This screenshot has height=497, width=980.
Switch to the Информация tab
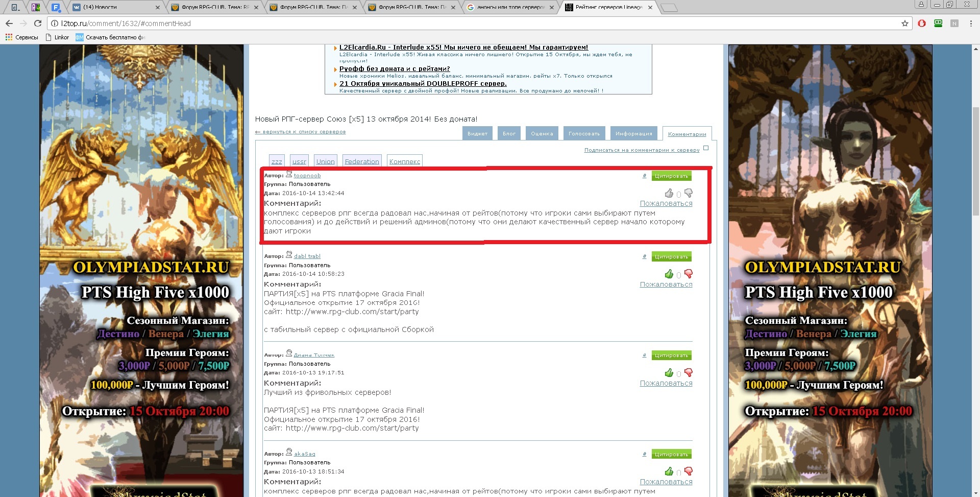tap(633, 133)
